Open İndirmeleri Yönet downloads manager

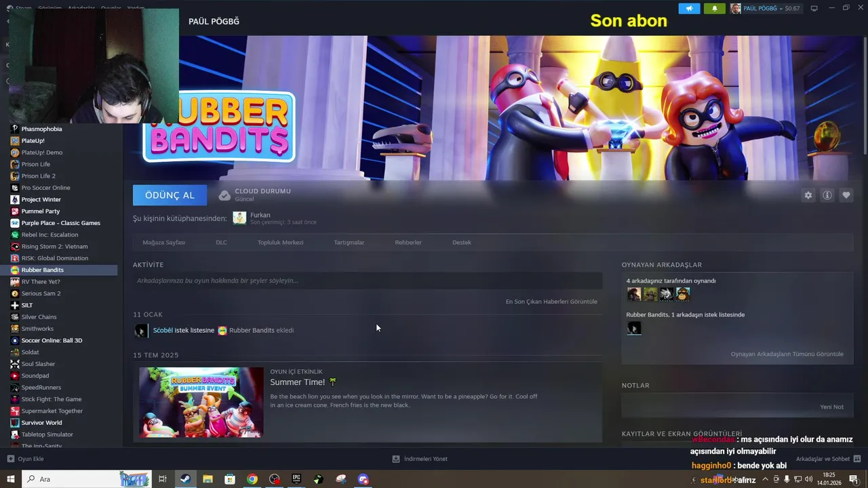coord(420,459)
